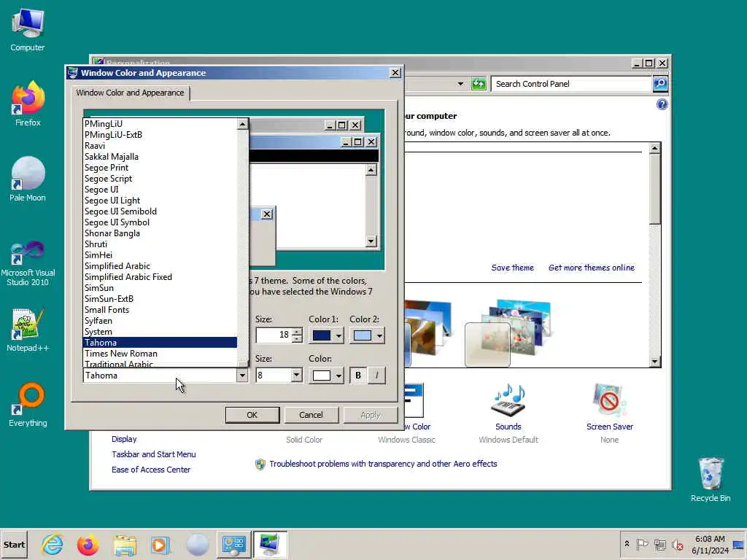Open Windows Media Player from the taskbar

(x=160, y=545)
